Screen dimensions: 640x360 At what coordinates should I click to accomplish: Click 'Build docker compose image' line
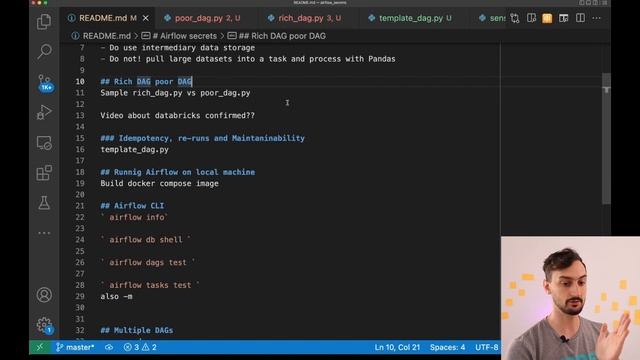tap(160, 184)
